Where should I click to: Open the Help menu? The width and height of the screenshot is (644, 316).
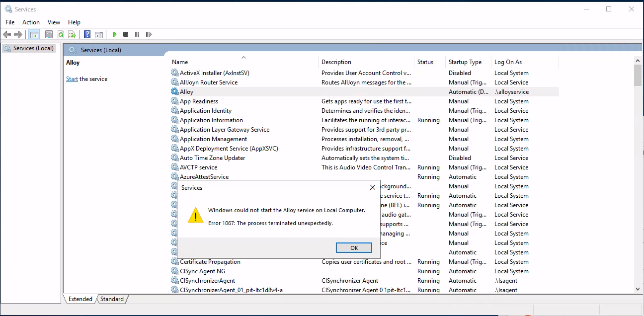[x=74, y=22]
